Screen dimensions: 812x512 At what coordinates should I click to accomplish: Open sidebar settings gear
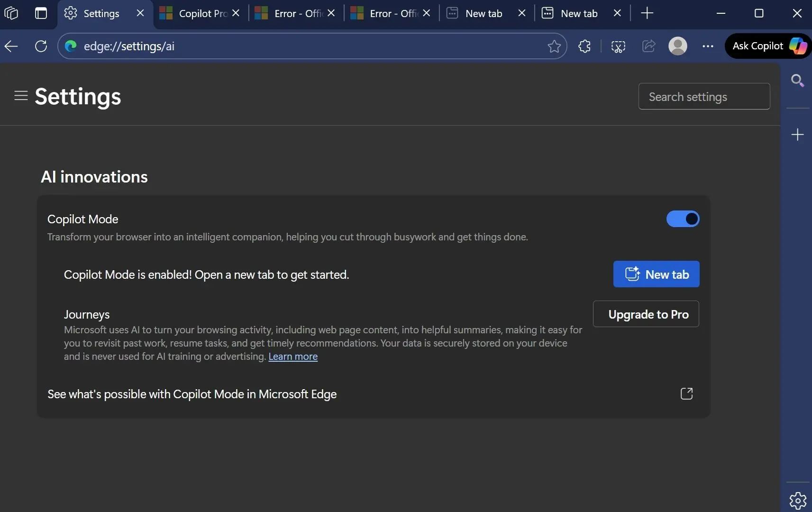798,500
